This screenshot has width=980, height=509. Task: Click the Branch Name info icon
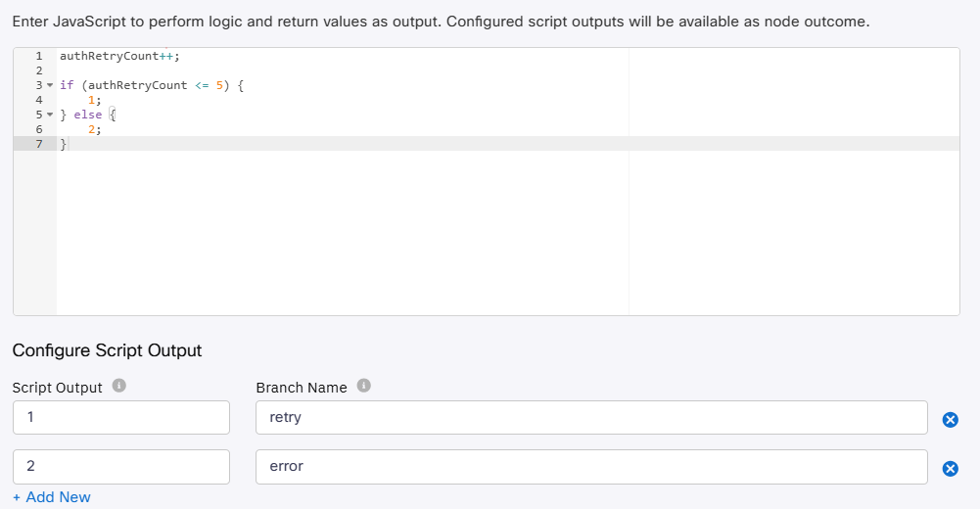point(364,387)
